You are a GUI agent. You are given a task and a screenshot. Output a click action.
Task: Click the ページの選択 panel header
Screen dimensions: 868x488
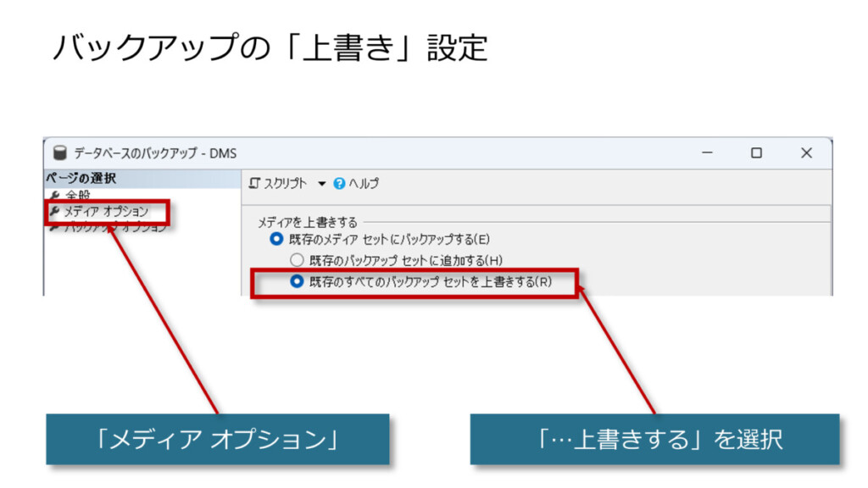81,179
